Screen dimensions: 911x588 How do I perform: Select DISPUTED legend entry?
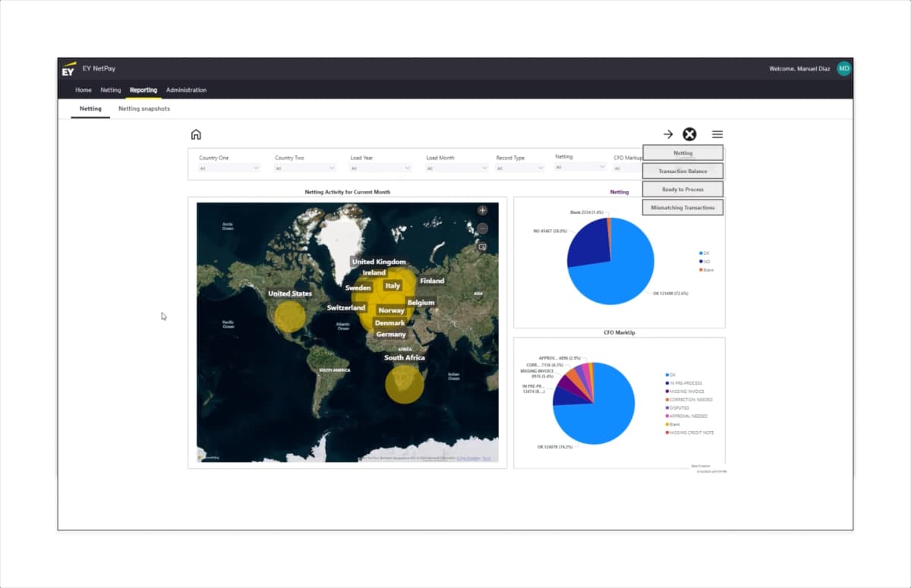[678, 408]
